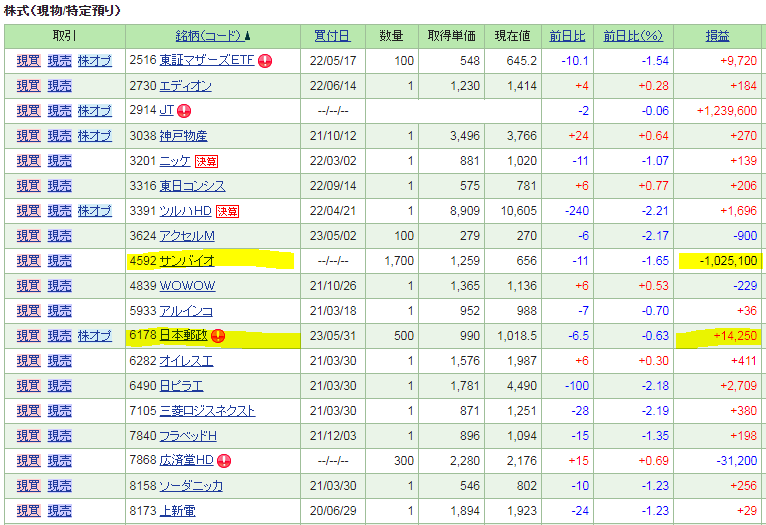Open アクセルM stock link
Image resolution: width=766 pixels, height=525 pixels.
click(x=187, y=236)
